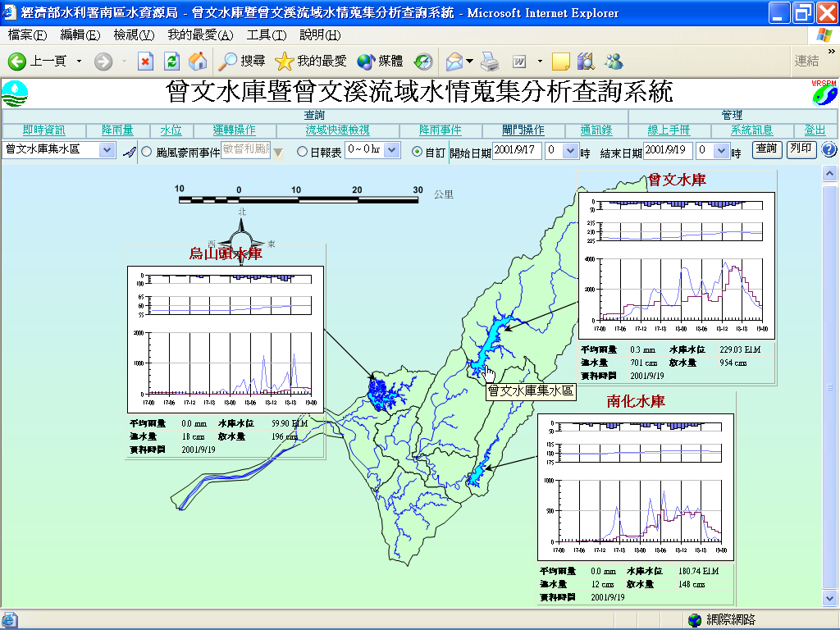This screenshot has height=630, width=840.
Task: Click the 網際網路 zone globe icon
Action: click(695, 620)
